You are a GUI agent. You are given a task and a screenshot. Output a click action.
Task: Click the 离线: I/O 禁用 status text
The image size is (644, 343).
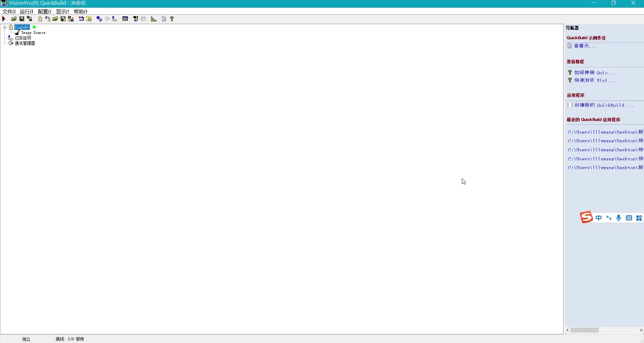[x=70, y=339]
